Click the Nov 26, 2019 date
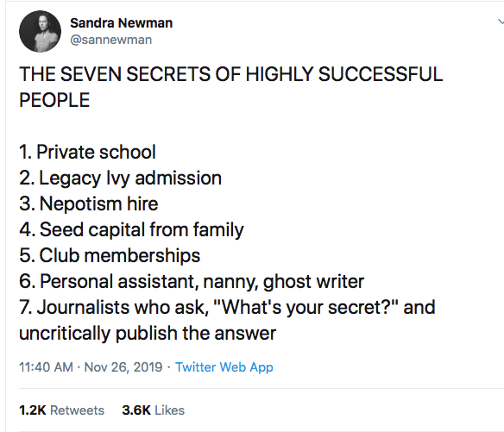Viewport: 504px width, 432px height. (x=123, y=367)
